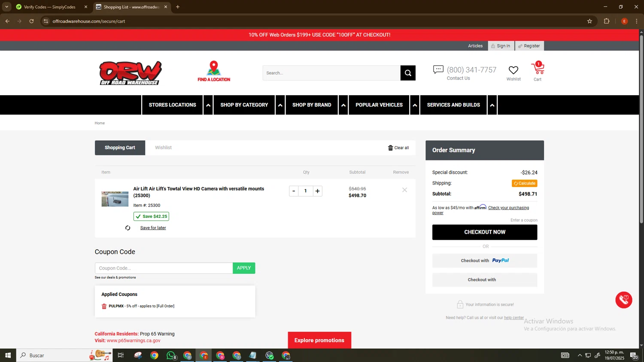Delete the applied PULPMX coupon trash icon
644x362 pixels.
[104, 306]
